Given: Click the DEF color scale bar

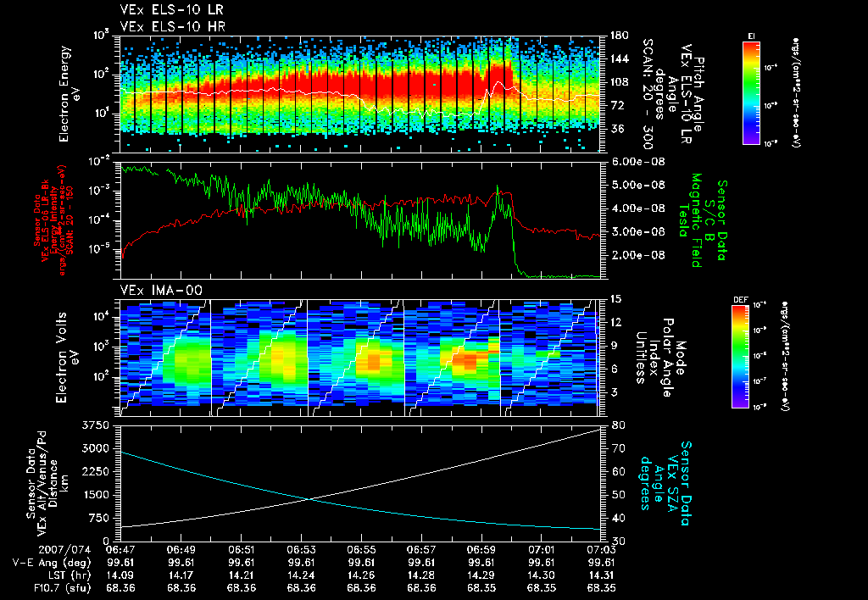Looking at the screenshot, I should click(741, 356).
